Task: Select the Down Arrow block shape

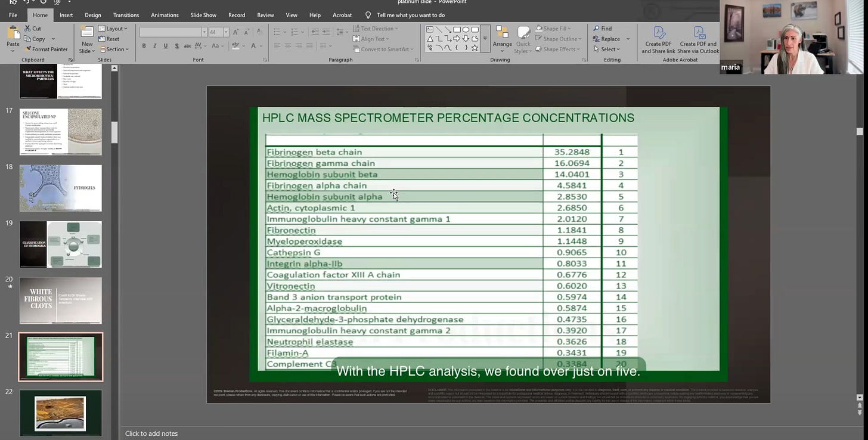Action: pos(466,39)
